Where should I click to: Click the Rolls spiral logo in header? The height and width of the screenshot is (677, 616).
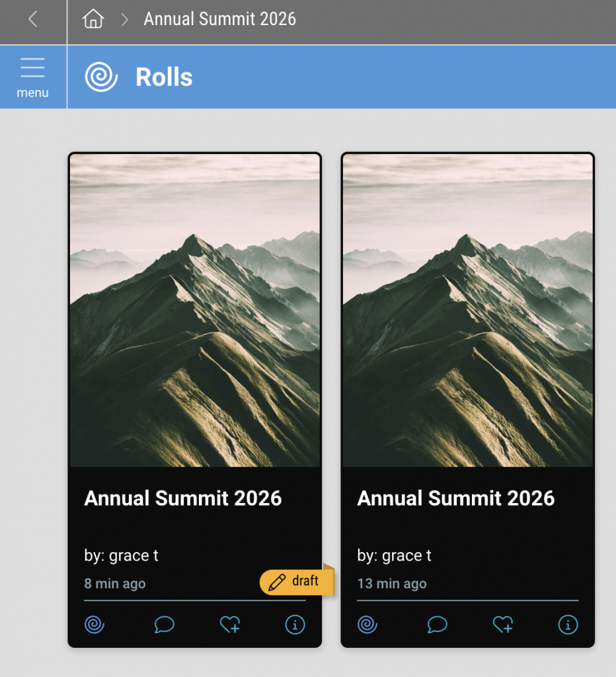click(101, 77)
